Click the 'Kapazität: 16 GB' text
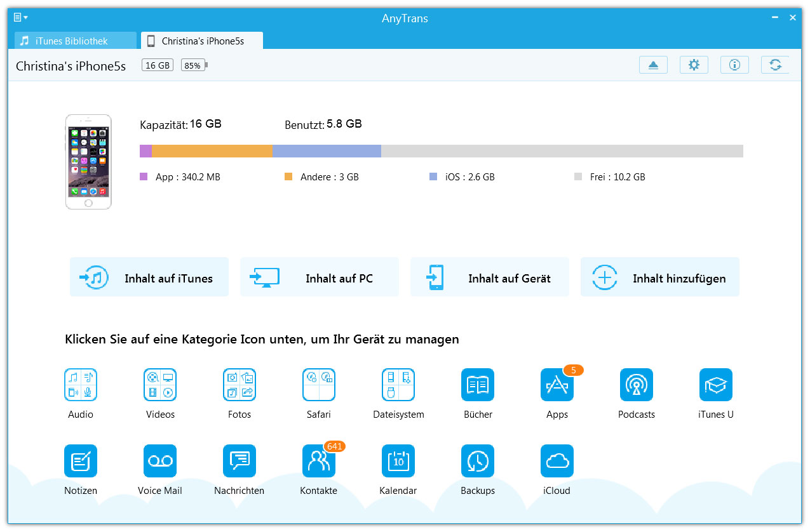Image resolution: width=810 pixels, height=532 pixels. click(180, 124)
